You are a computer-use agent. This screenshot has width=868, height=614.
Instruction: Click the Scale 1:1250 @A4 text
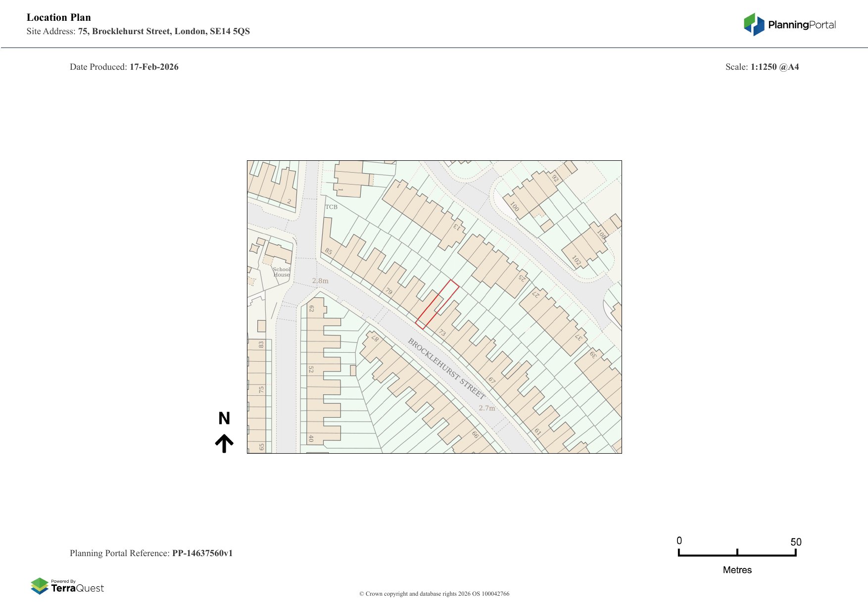click(x=762, y=67)
